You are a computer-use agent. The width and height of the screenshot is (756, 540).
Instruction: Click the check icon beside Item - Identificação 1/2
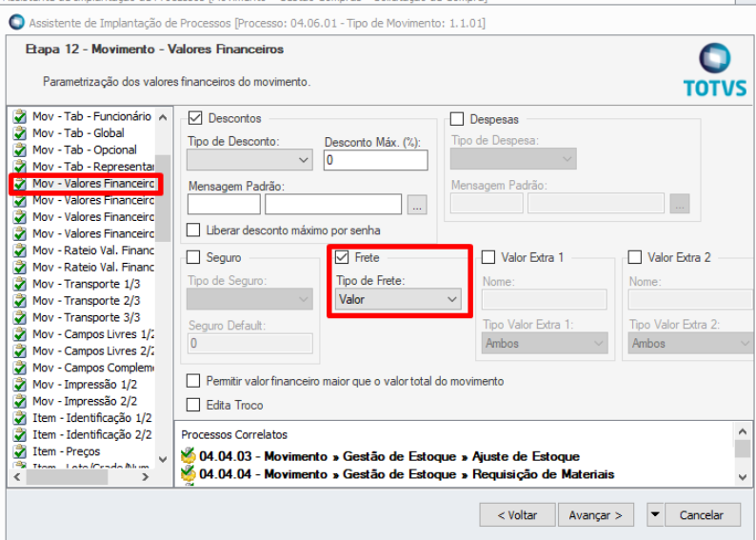click(x=20, y=418)
